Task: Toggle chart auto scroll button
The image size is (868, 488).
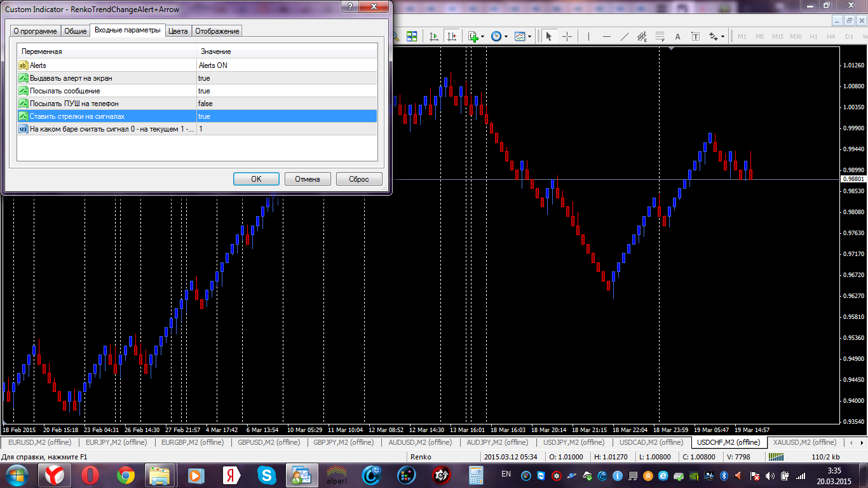Action: (x=435, y=36)
